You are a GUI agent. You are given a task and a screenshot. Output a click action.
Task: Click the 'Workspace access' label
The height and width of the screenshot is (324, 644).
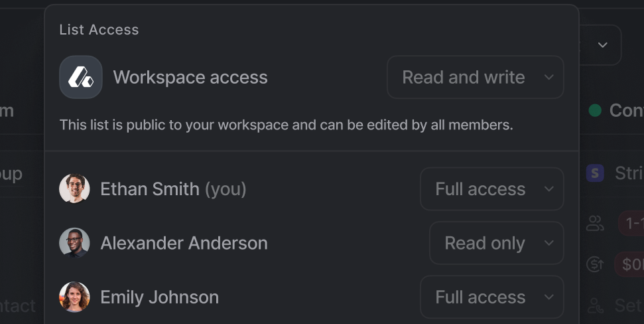pyautogui.click(x=190, y=77)
